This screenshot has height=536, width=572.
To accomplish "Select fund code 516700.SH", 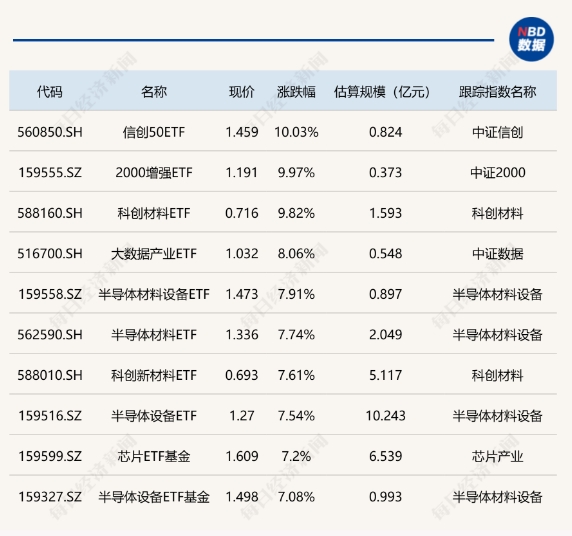I will pos(50,254).
